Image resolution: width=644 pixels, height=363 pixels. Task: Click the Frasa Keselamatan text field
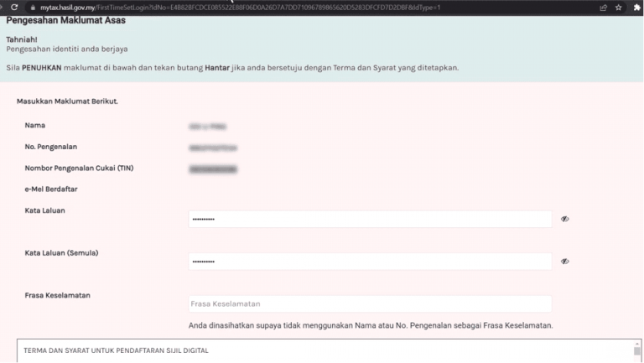click(x=370, y=303)
